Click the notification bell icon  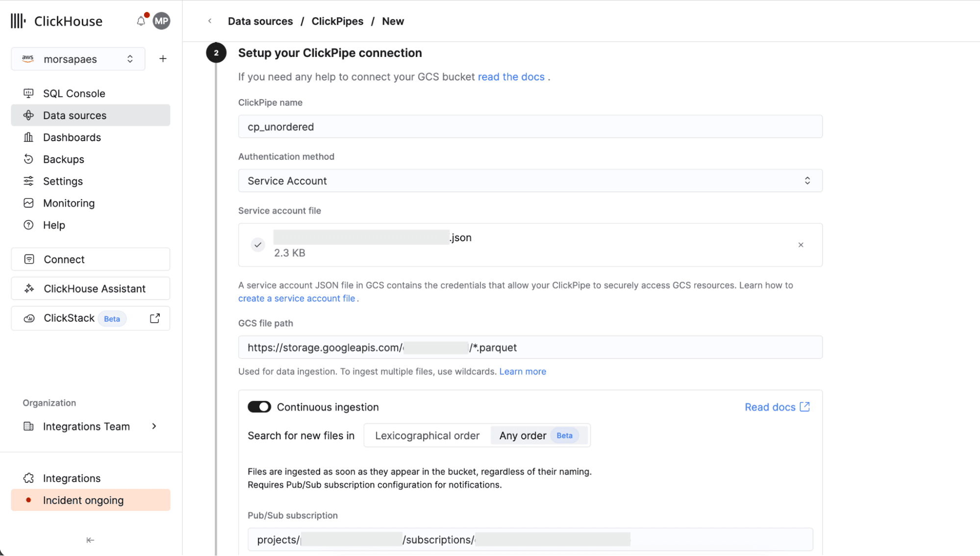pos(141,21)
